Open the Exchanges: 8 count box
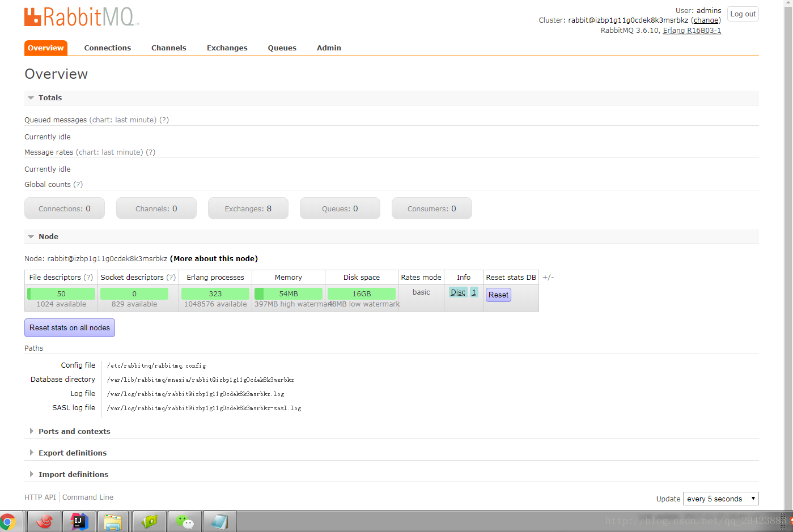The height and width of the screenshot is (532, 793). tap(248, 208)
